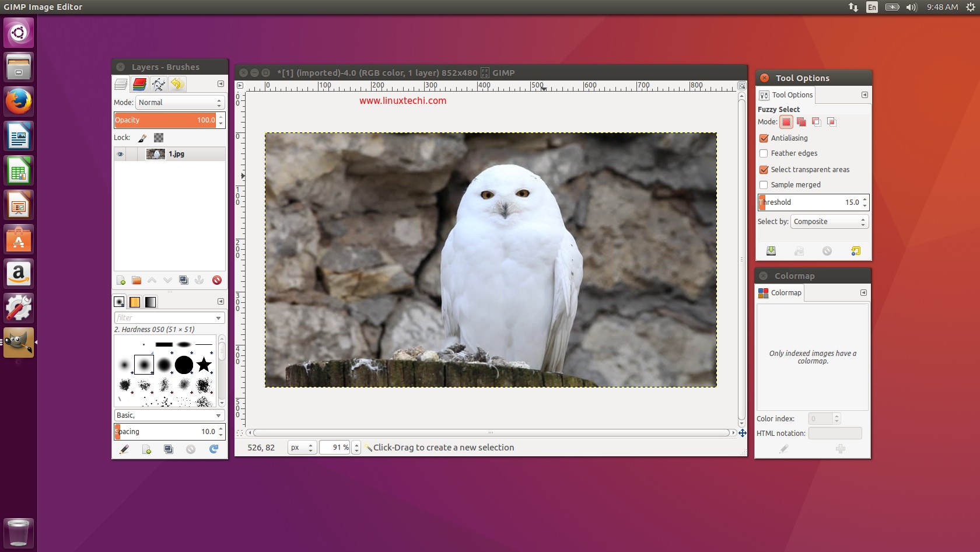
Task: Delete the layer with the red icon
Action: (x=217, y=280)
